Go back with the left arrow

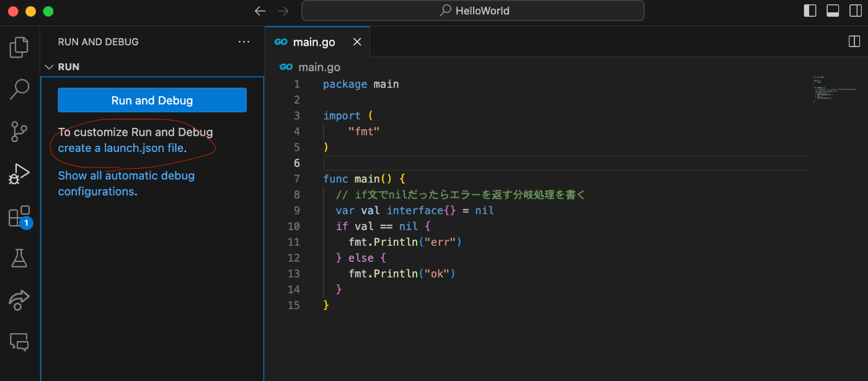click(x=260, y=11)
